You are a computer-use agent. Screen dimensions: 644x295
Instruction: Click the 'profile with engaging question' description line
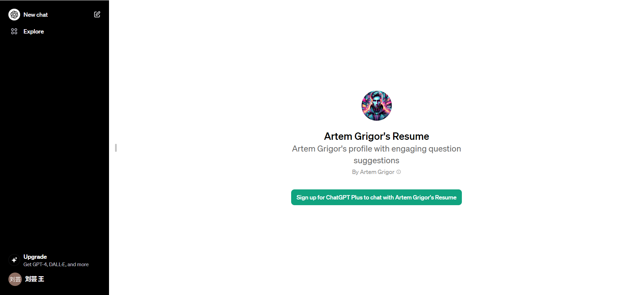(405, 149)
